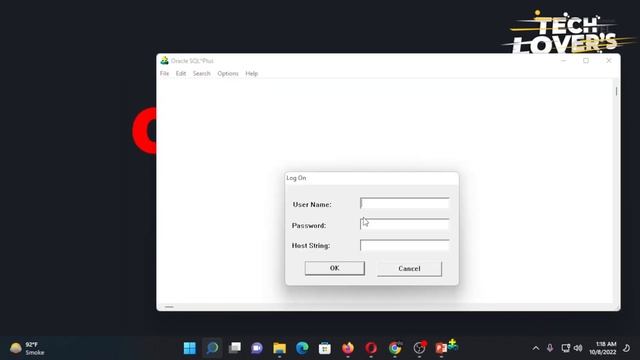Click the microphone tray icon

click(x=550, y=348)
